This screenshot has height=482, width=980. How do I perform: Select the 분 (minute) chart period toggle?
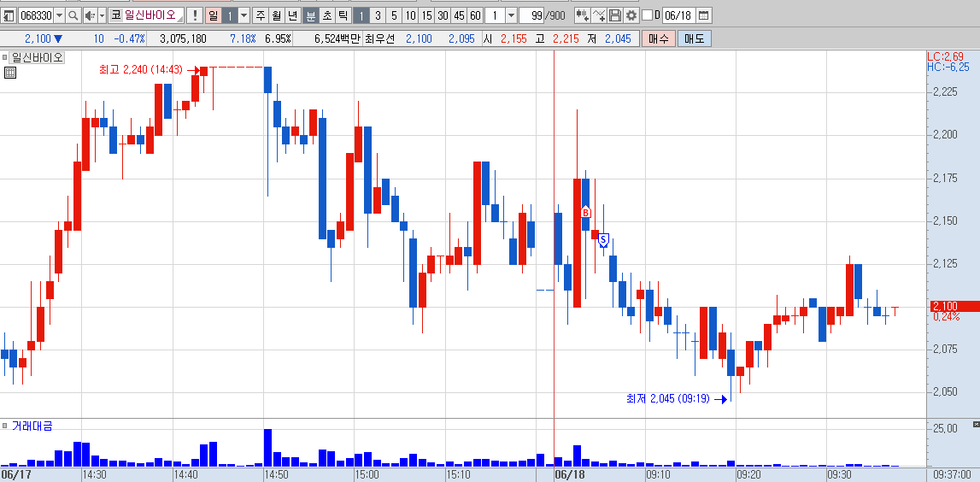click(310, 15)
